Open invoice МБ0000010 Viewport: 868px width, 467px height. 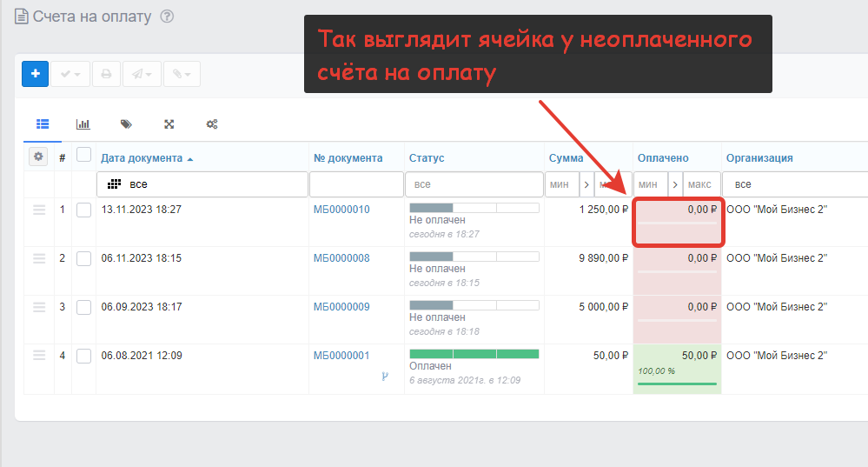341,210
